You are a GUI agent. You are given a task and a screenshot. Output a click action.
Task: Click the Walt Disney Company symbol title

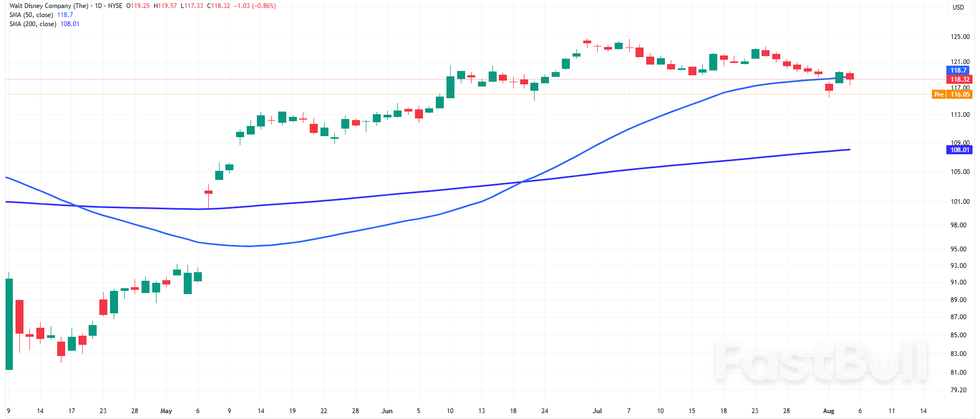tap(49, 6)
